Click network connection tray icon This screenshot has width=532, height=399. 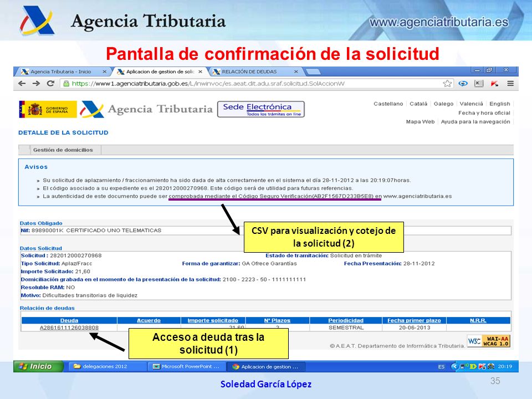pos(464,366)
